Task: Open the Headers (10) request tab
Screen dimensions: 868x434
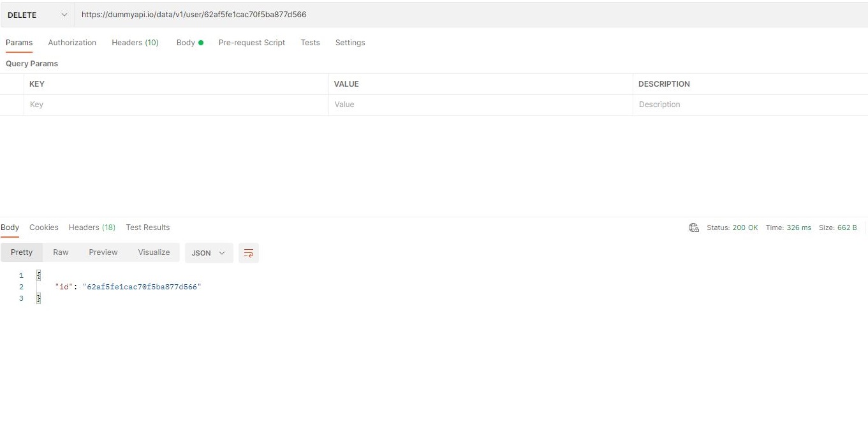Action: (x=135, y=42)
